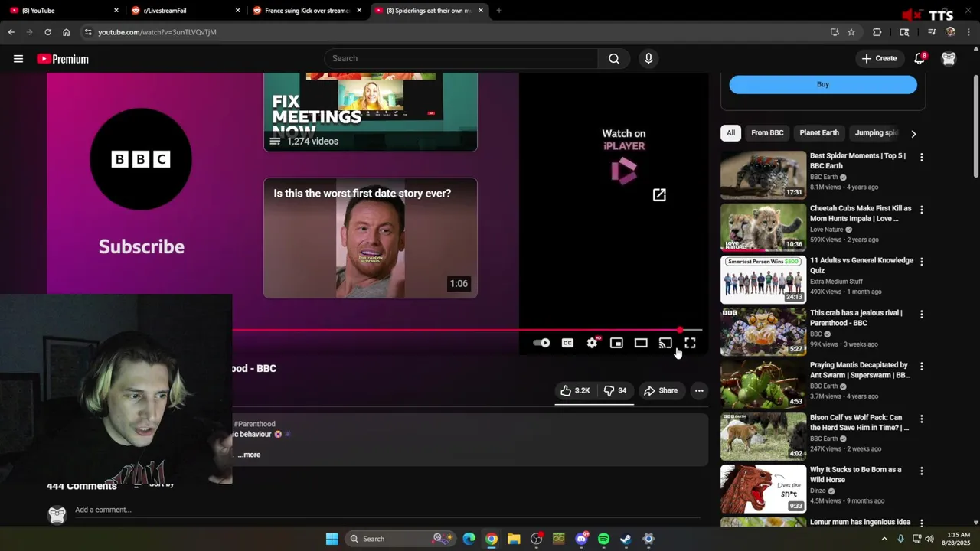Start voice search with microphone icon
The width and height of the screenshot is (980, 551).
[x=648, y=59]
